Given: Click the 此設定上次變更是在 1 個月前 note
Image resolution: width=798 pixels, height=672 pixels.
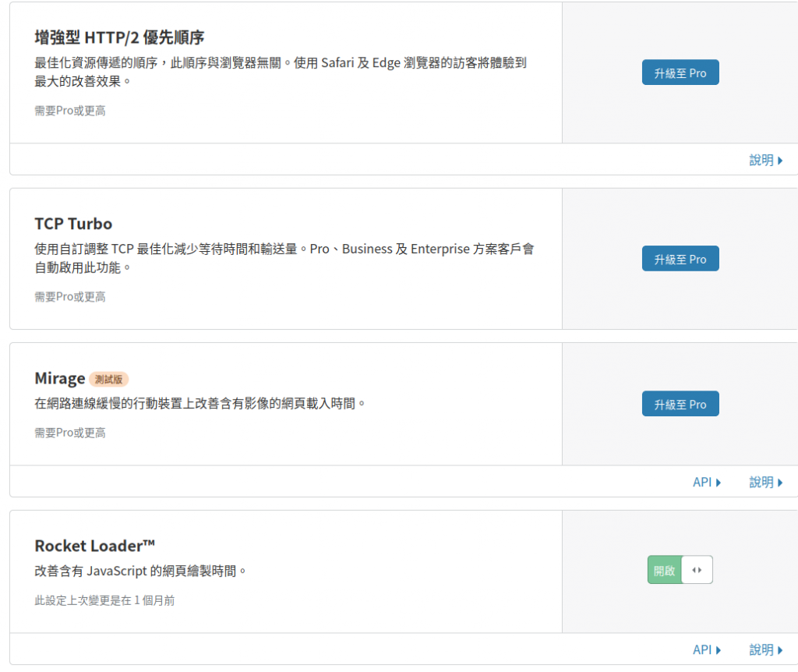Looking at the screenshot, I should point(104,601).
